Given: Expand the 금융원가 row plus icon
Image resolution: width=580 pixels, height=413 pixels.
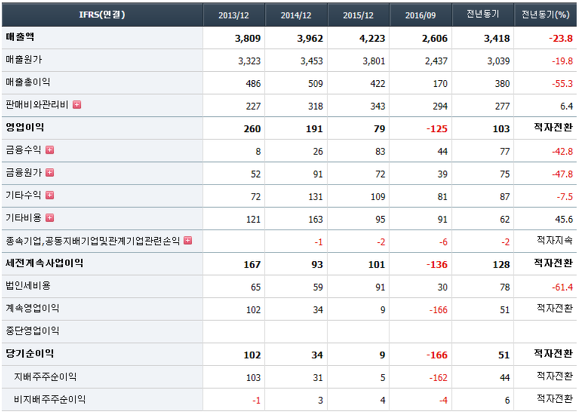Looking at the screenshot, I should coord(50,173).
